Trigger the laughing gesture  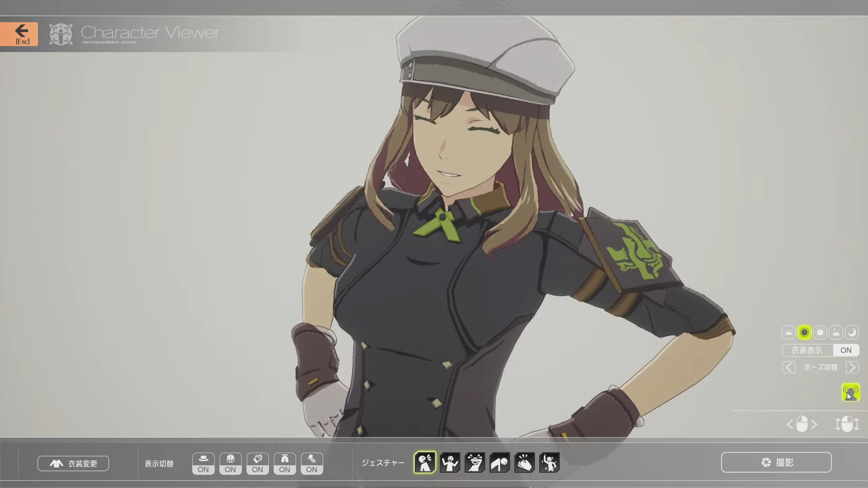click(475, 462)
